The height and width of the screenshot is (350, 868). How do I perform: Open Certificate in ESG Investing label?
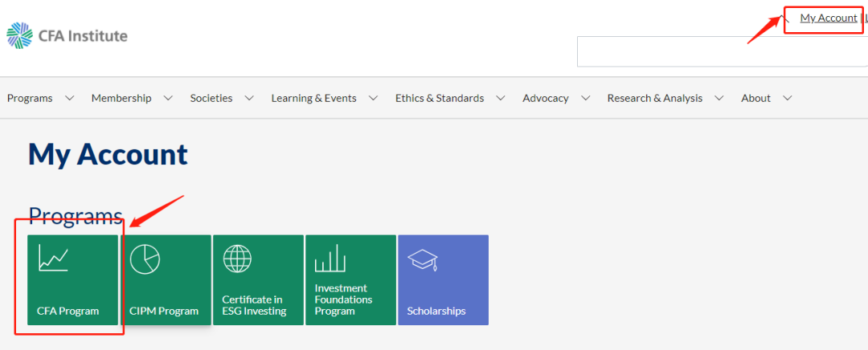[x=254, y=305]
